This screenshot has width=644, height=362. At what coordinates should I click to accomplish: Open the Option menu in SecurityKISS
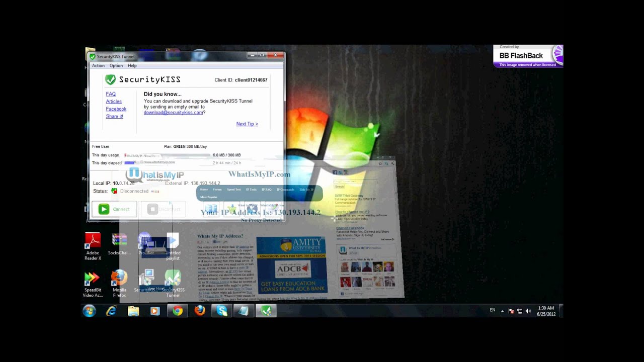(116, 65)
